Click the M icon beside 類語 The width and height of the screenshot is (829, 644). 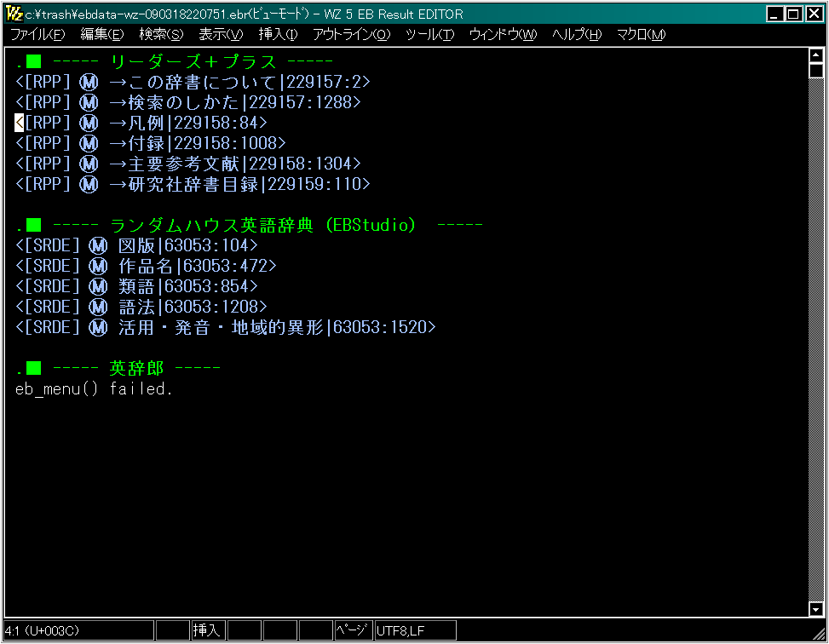[x=98, y=286]
